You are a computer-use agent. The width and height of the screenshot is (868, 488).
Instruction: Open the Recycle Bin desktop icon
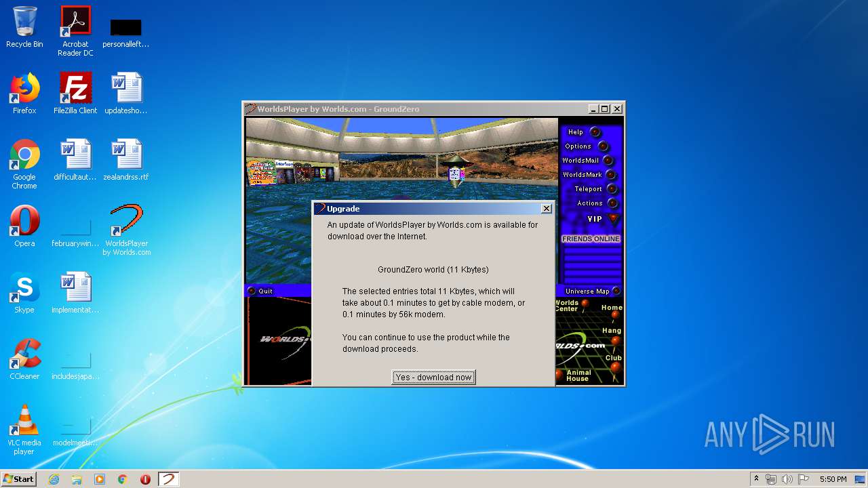tap(24, 28)
